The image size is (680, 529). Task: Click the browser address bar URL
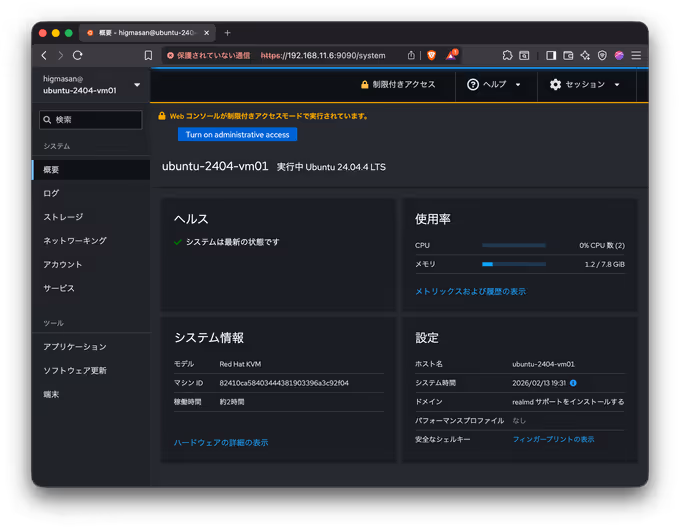[323, 56]
